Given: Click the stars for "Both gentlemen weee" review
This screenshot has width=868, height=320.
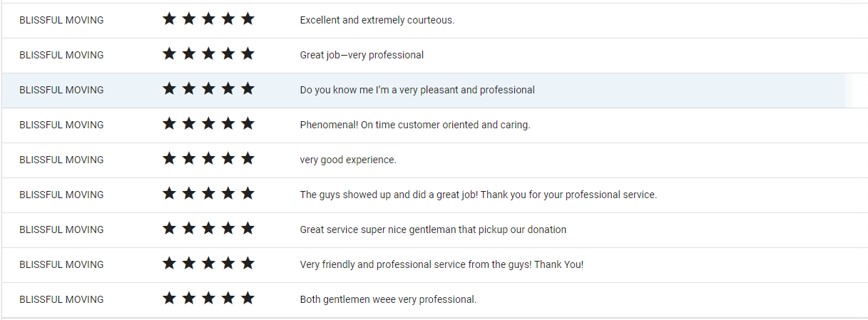Looking at the screenshot, I should point(208,299).
